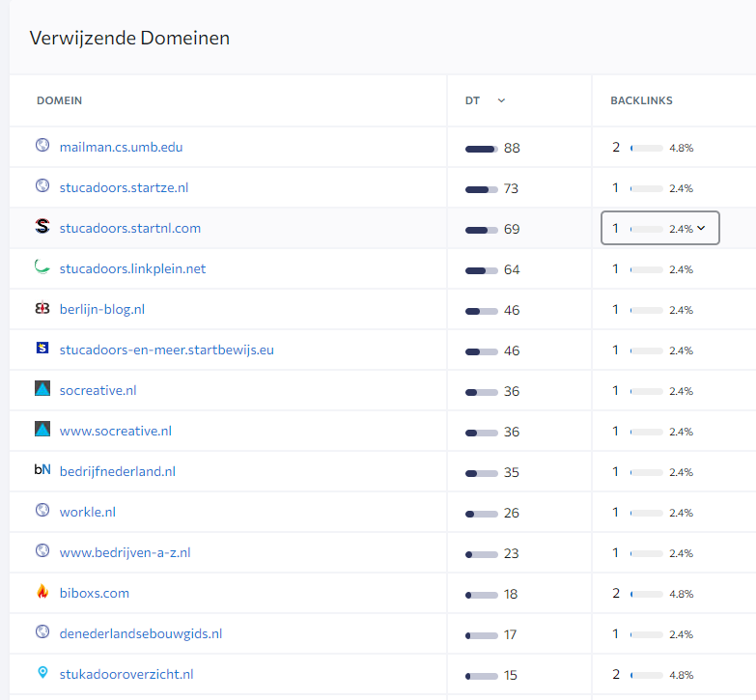756x700 pixels.
Task: Click the flame favicon next to biboxs.com
Action: [x=42, y=591]
